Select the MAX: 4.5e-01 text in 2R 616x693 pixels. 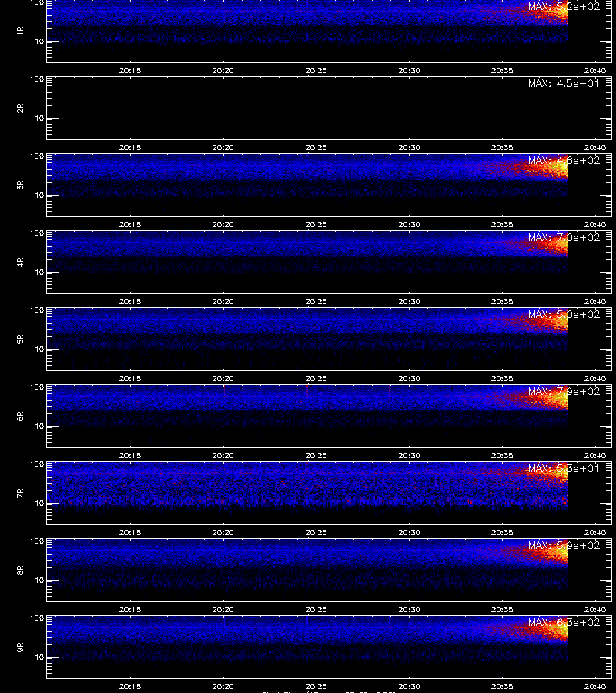point(564,83)
